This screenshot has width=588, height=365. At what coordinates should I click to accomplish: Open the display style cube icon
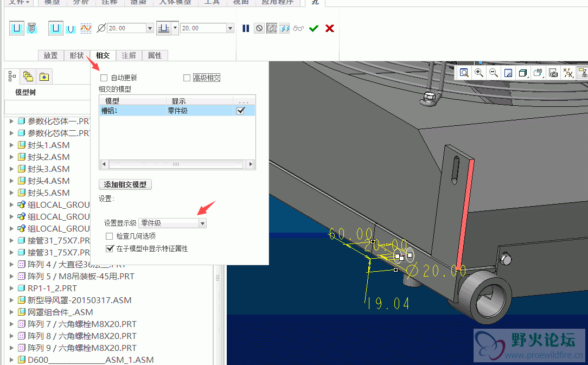523,73
